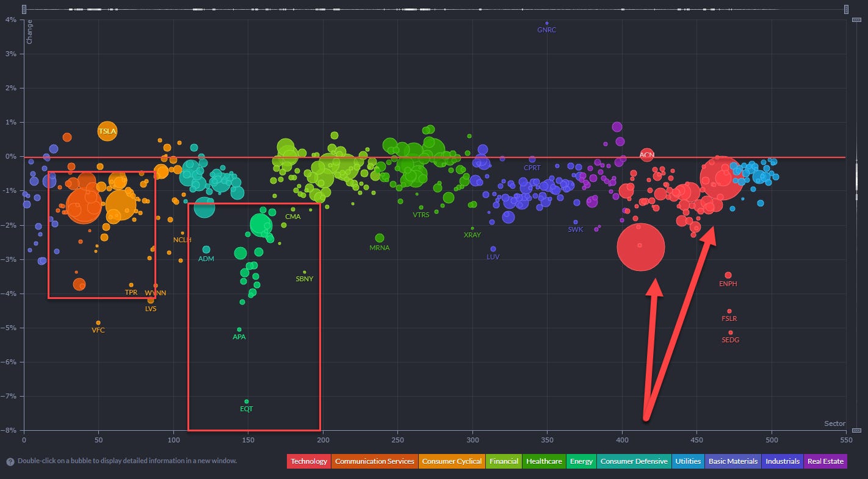Viewport: 868px width, 479px height.
Task: Click top handle of vertical range slider
Action: click(x=856, y=20)
